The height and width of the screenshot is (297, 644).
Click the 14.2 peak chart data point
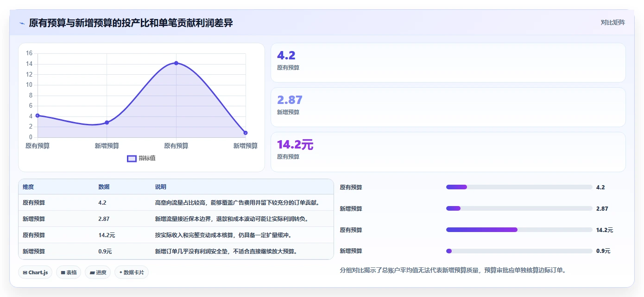(176, 63)
